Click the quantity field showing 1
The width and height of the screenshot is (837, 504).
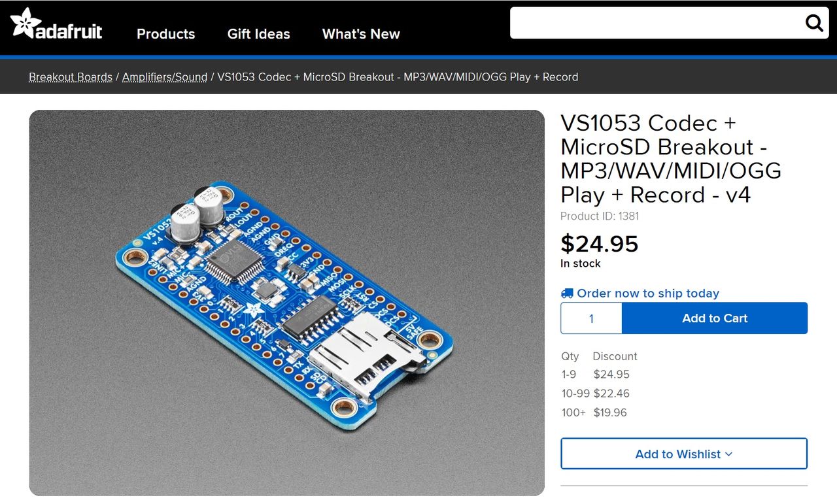click(591, 318)
